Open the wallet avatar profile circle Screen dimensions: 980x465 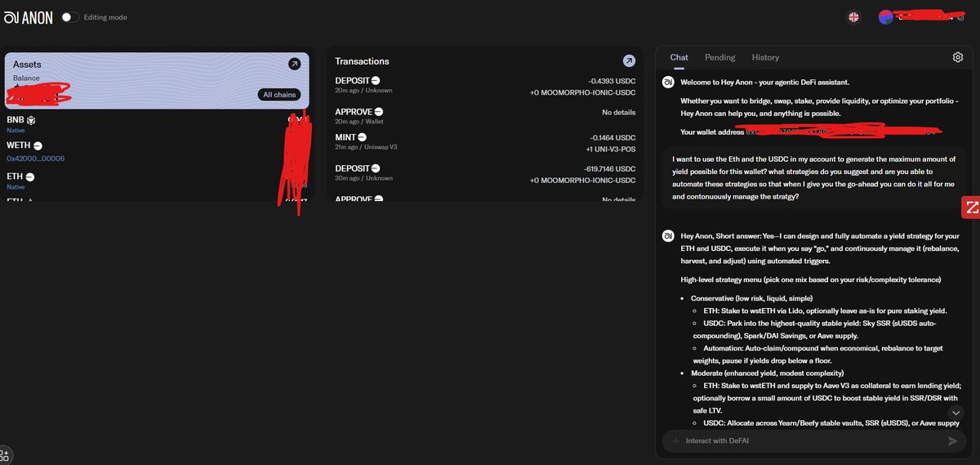tap(886, 17)
